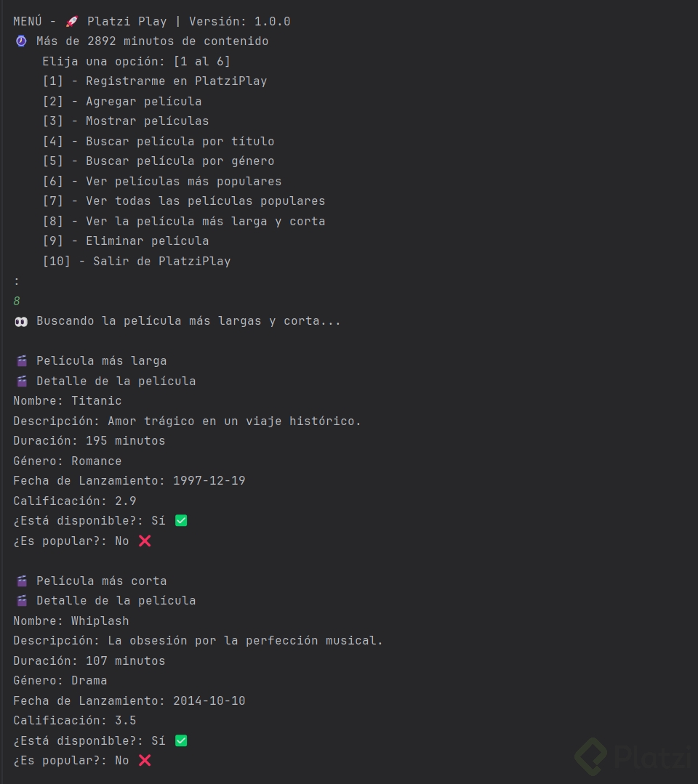Click the 'Eliminar película' menu option
Viewport: 698px width, 784px height.
point(126,241)
